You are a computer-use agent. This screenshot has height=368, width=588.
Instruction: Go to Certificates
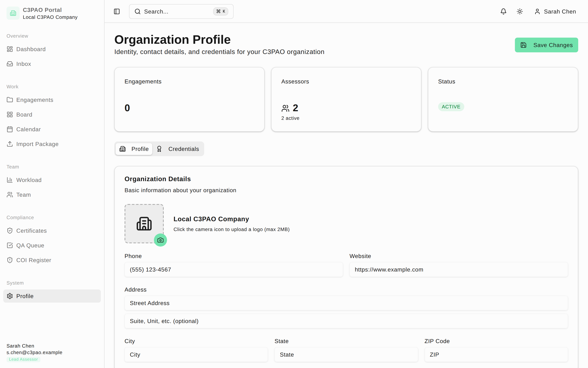(52, 231)
